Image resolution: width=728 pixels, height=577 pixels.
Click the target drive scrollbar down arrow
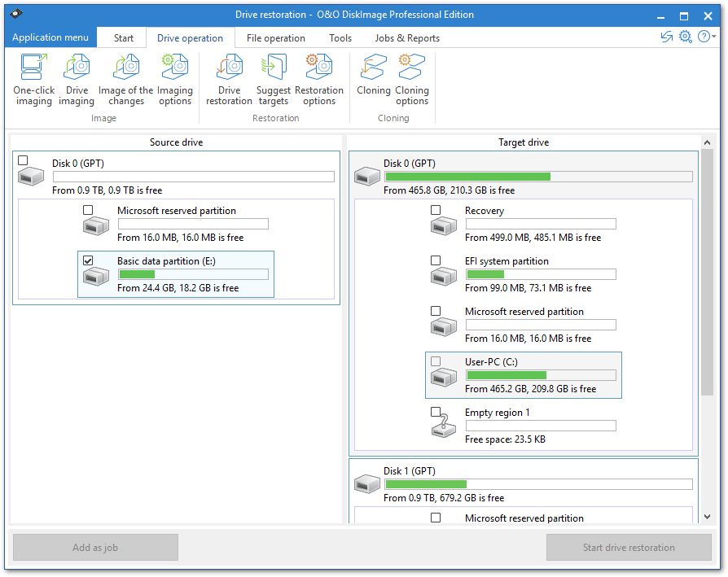pos(707,516)
